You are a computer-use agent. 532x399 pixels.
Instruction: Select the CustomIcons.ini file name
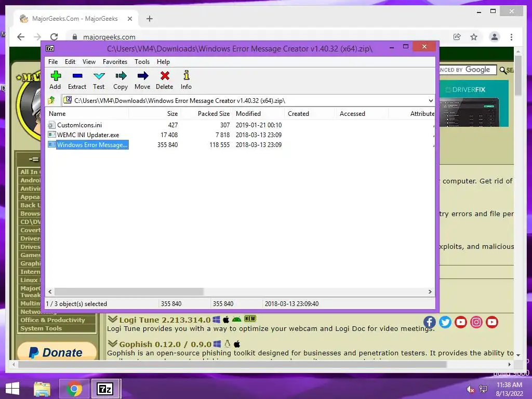coord(79,125)
